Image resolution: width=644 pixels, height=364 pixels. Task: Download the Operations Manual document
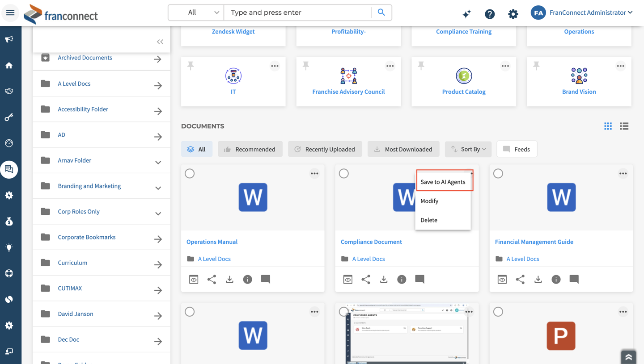229,279
